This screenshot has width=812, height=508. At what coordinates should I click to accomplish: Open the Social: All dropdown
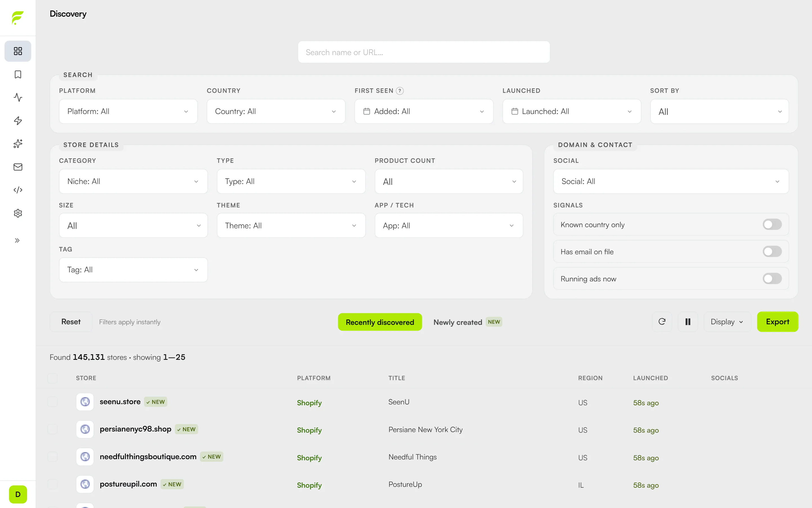(671, 181)
